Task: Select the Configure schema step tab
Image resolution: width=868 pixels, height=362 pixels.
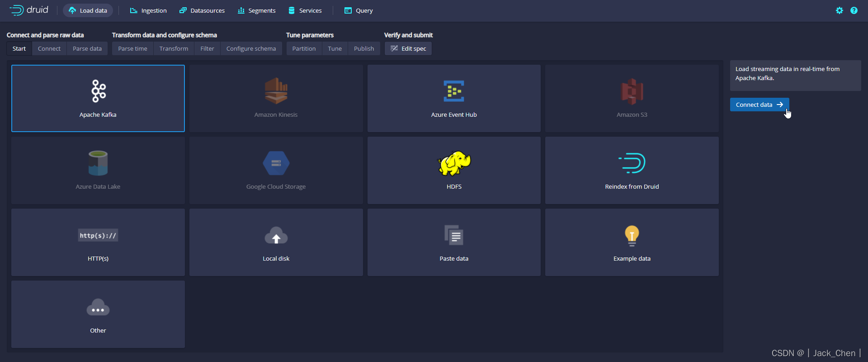Action: [x=251, y=48]
